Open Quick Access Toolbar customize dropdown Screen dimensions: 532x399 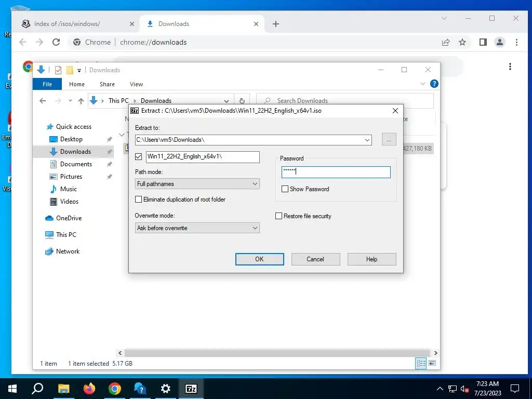(x=79, y=70)
